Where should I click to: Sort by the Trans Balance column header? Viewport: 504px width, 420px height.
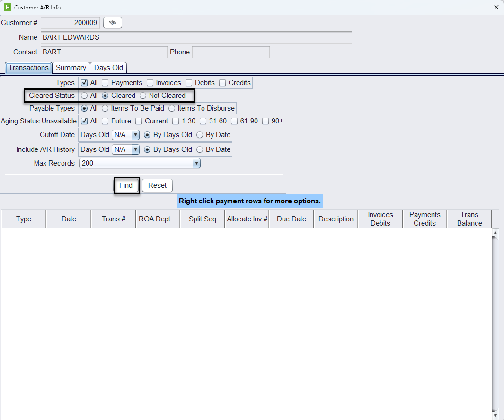(x=469, y=219)
